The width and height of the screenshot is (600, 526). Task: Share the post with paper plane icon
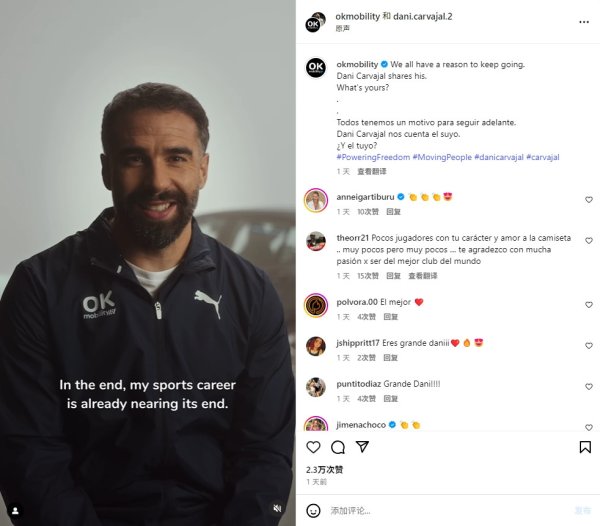point(362,446)
